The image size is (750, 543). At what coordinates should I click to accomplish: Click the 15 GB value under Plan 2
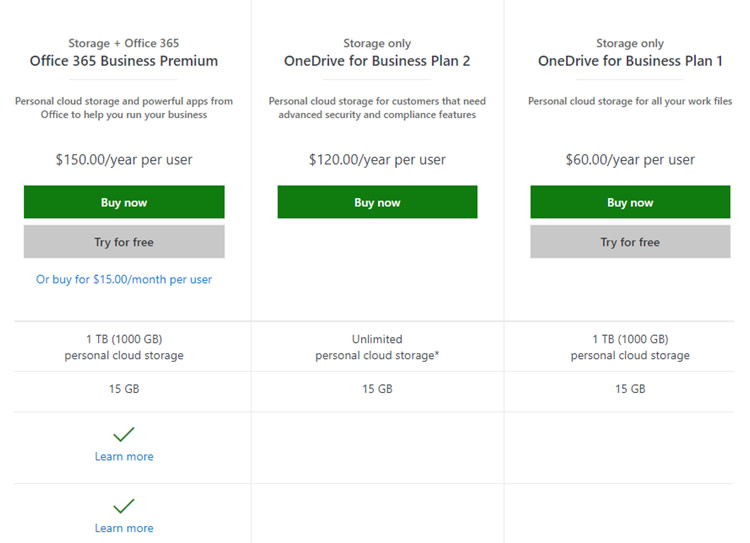pos(377,389)
